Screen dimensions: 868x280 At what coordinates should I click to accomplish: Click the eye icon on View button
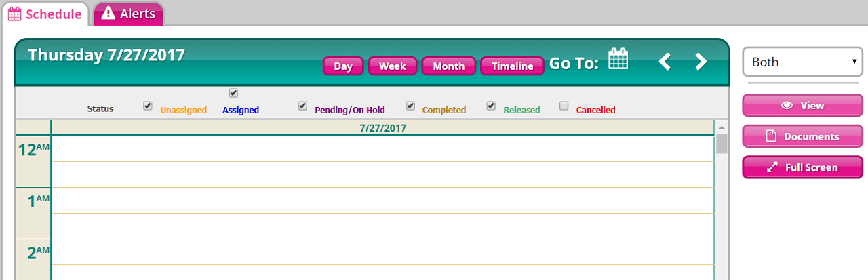click(x=787, y=106)
